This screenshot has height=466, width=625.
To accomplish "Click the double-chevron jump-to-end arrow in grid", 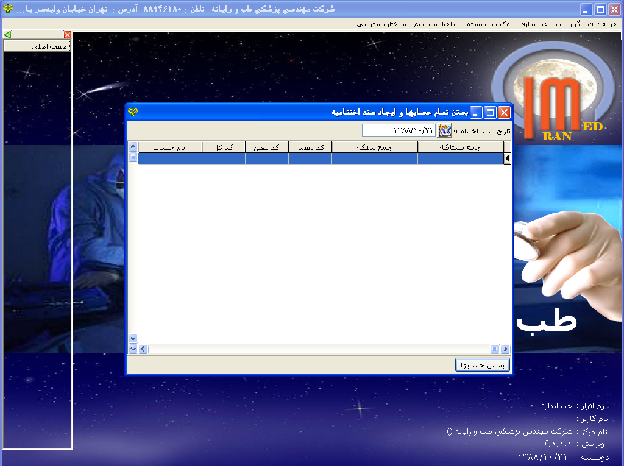I will click(133, 349).
